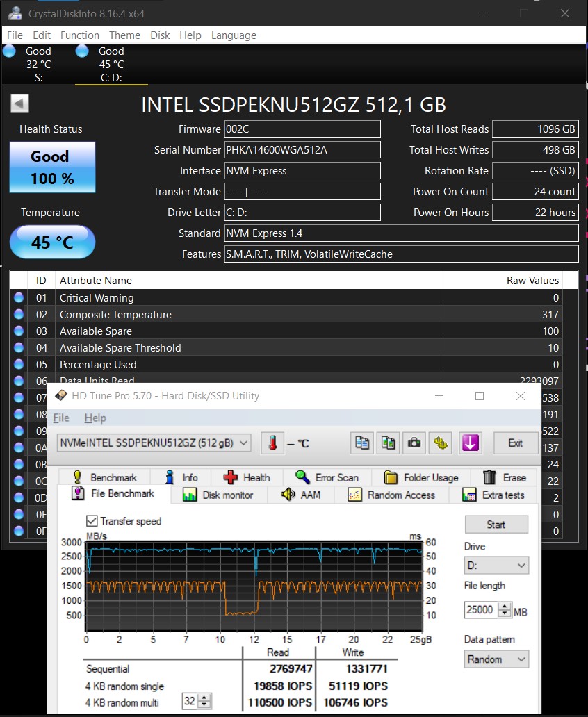Click the HD Tune temperature thermometer icon

(272, 443)
